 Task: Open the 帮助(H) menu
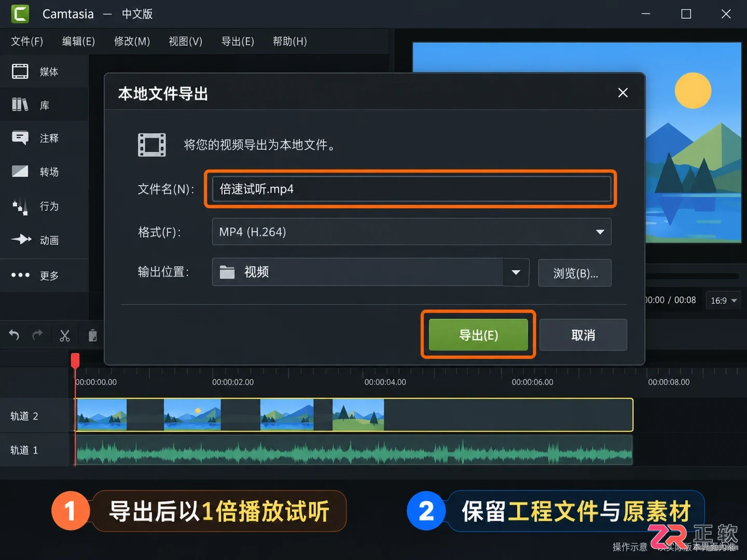(x=289, y=41)
